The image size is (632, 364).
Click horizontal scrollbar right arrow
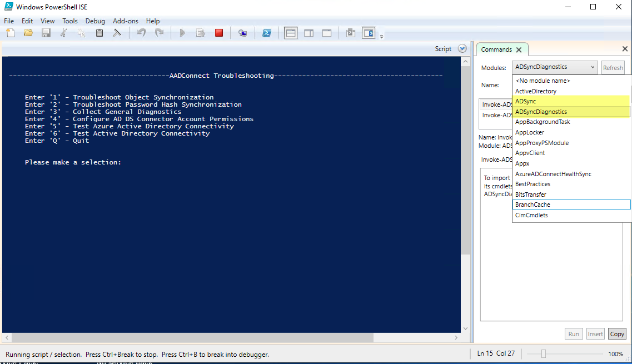(456, 337)
